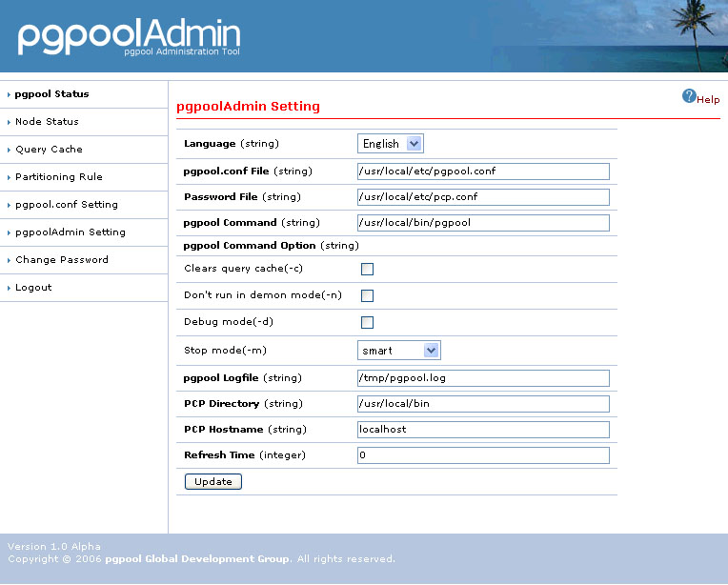728x585 pixels.
Task: Toggle Don't run in demon mode checkbox
Action: tap(367, 296)
